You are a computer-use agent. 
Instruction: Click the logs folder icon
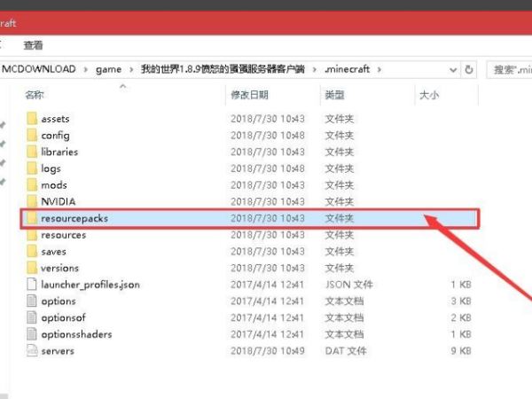(x=32, y=168)
